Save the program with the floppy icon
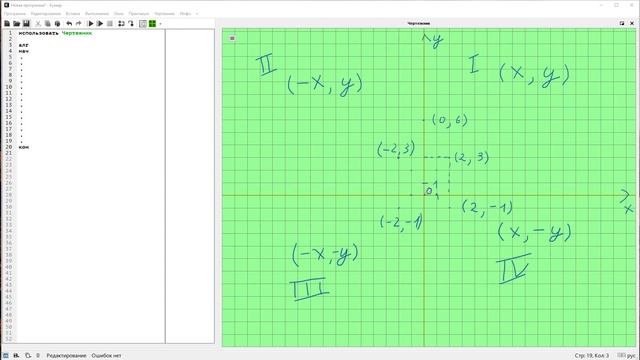640x360 pixels. click(x=26, y=24)
